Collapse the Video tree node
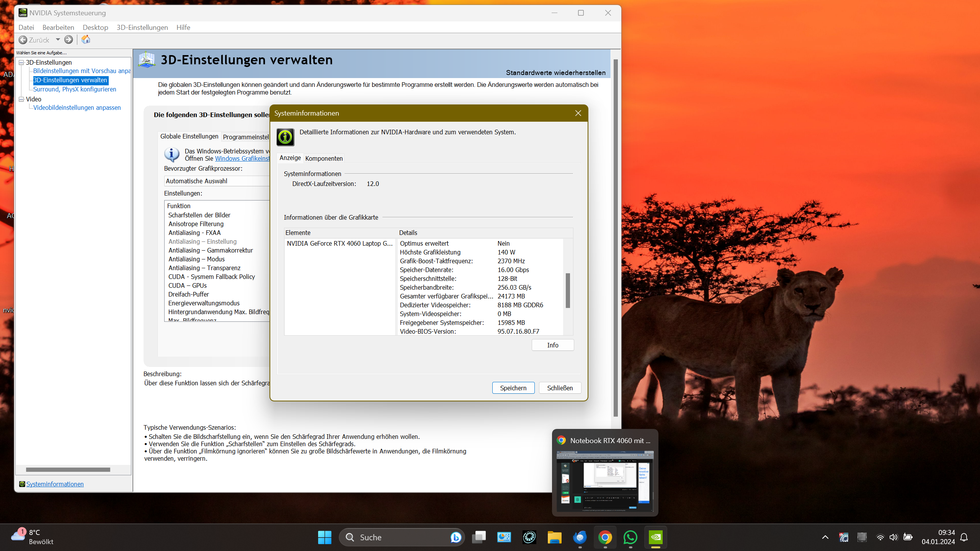Image resolution: width=980 pixels, height=551 pixels. [21, 99]
